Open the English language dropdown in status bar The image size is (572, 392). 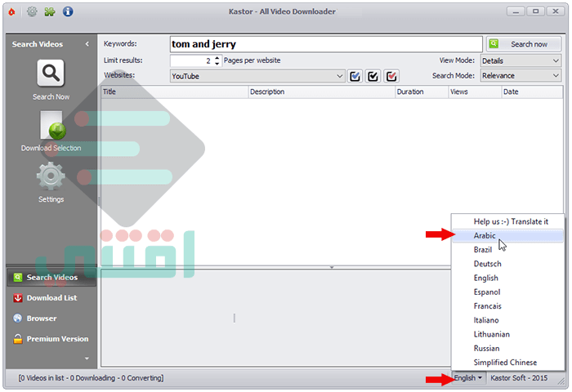coord(468,378)
